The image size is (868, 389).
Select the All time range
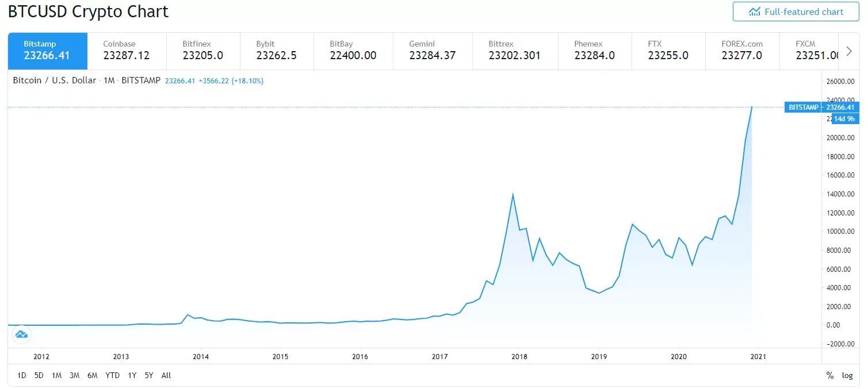166,375
